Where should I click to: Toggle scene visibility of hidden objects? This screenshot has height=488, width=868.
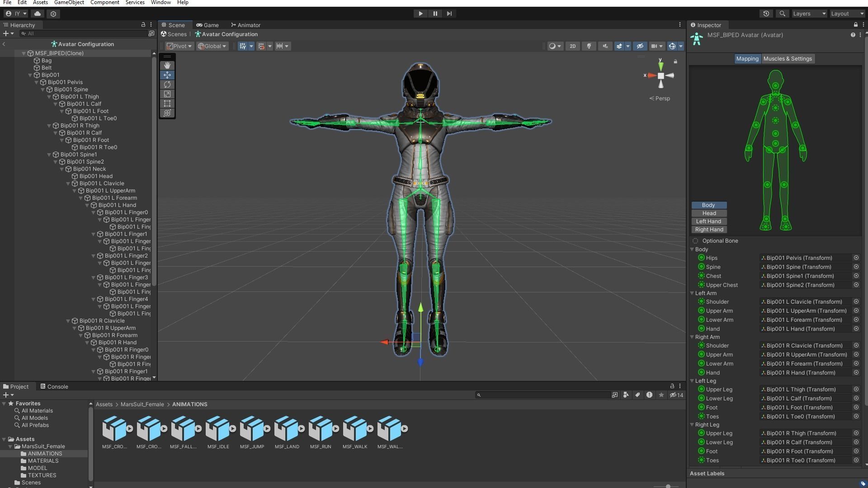[640, 46]
